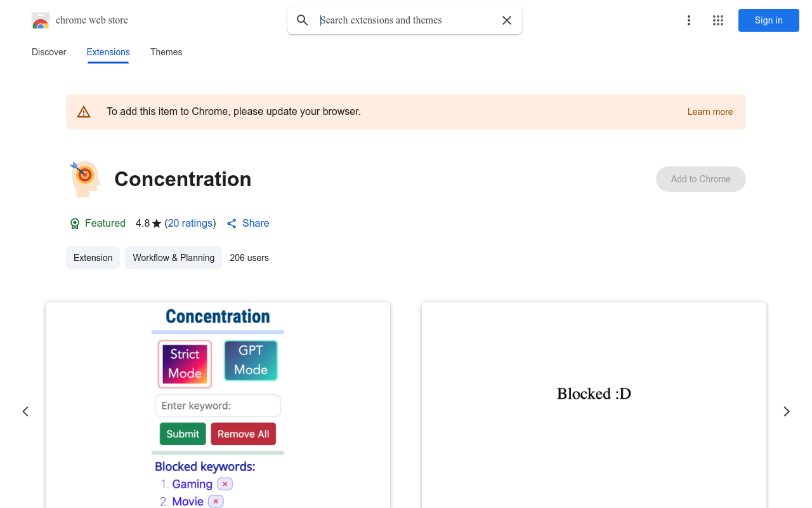Select the Extensions tab

[108, 52]
